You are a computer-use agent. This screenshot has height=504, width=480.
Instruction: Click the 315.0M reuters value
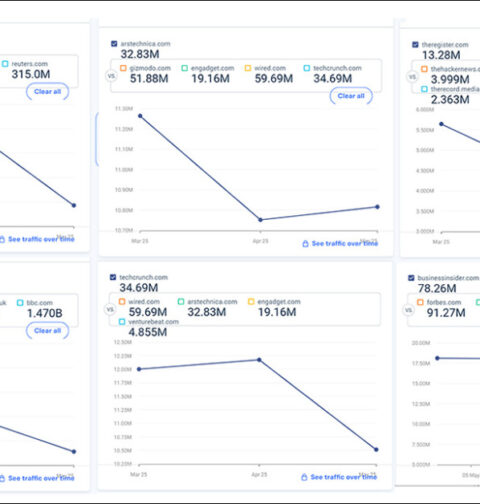31,74
